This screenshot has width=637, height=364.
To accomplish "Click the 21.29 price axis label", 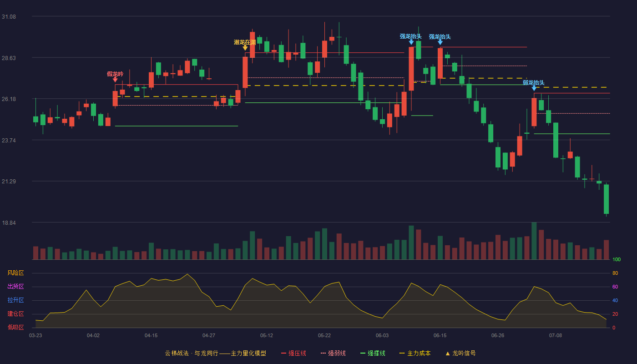I will pyautogui.click(x=9, y=182).
